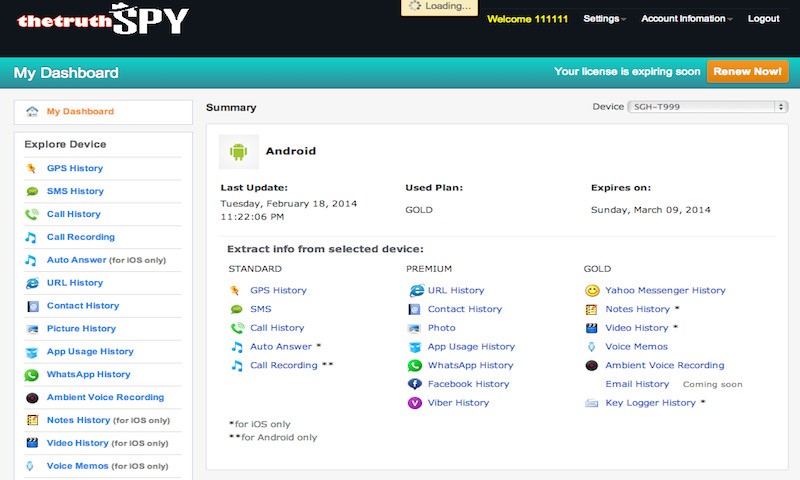The height and width of the screenshot is (480, 800).
Task: Click the Ambient Voice Recording icon in Gold column
Action: coord(592,366)
